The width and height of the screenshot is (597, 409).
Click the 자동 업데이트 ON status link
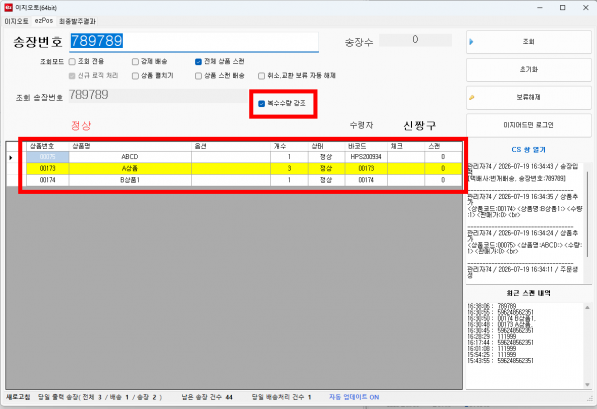pos(354,397)
